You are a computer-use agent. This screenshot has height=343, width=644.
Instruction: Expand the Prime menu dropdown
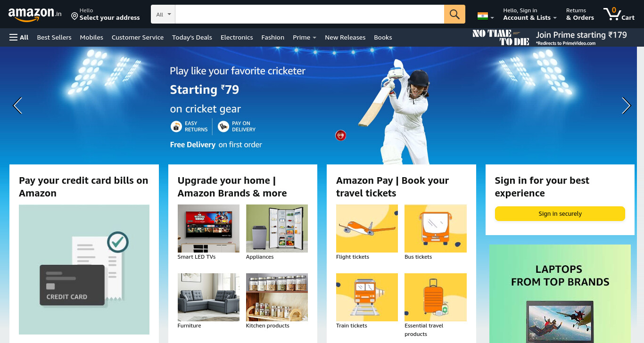[x=305, y=37]
